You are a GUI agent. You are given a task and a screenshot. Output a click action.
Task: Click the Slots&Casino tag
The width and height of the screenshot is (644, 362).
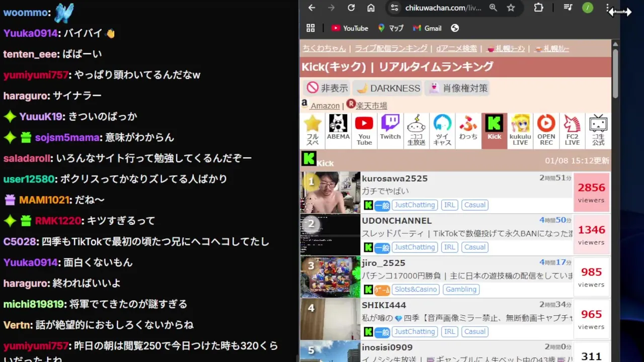(416, 289)
